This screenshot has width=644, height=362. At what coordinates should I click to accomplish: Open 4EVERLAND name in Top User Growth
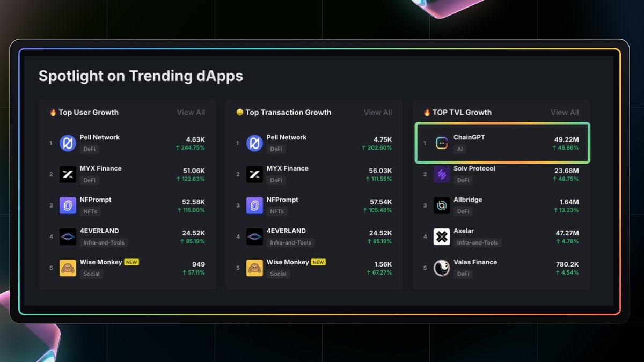pyautogui.click(x=99, y=231)
